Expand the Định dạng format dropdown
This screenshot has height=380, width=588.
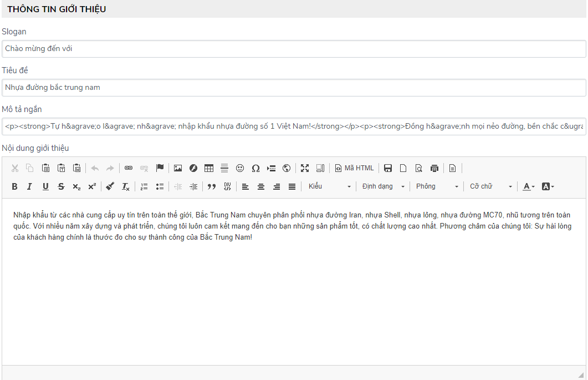[384, 186]
